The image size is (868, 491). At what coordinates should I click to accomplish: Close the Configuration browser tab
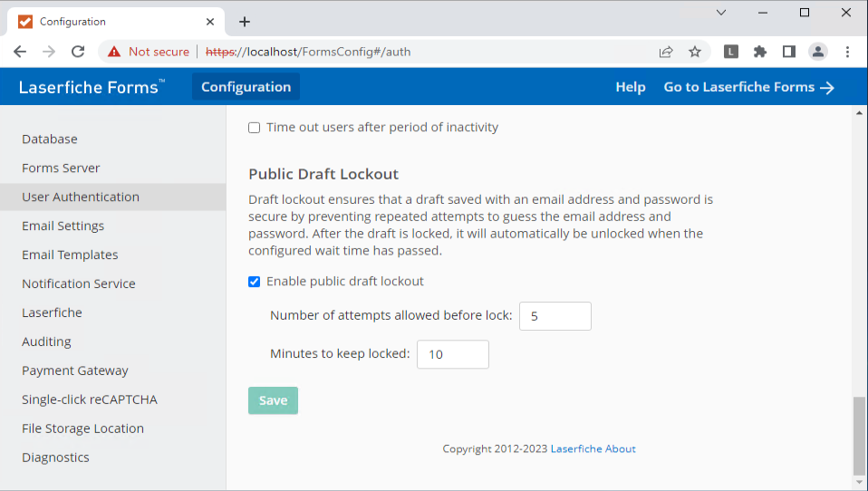pos(210,22)
